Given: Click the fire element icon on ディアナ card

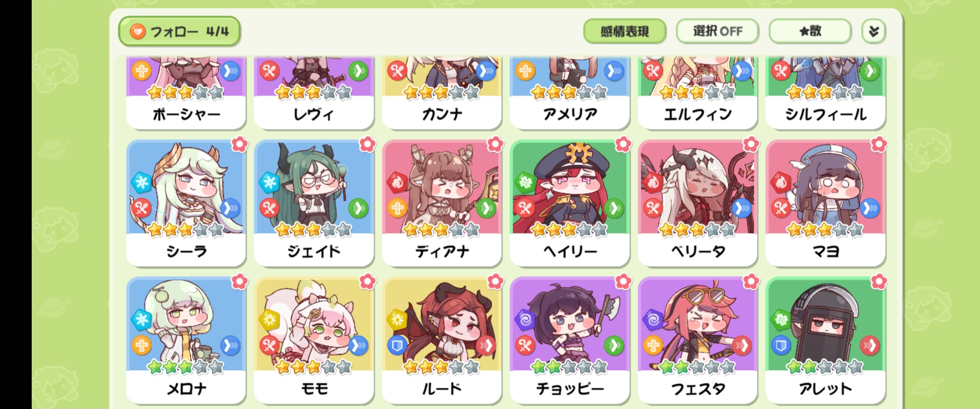Looking at the screenshot, I should tap(397, 182).
